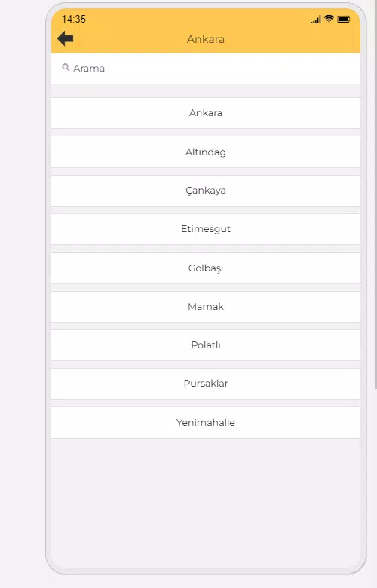
Task: Select the Mamak district
Action: tap(206, 307)
